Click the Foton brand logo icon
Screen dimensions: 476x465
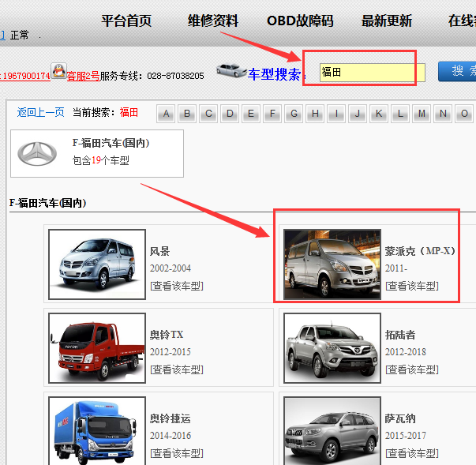(37, 154)
